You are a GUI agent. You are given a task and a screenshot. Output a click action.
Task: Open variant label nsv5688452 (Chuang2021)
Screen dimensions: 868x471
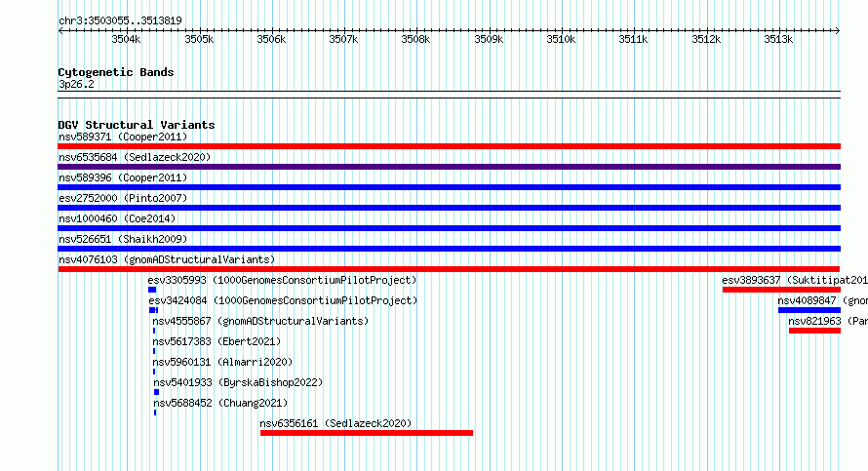(220, 403)
